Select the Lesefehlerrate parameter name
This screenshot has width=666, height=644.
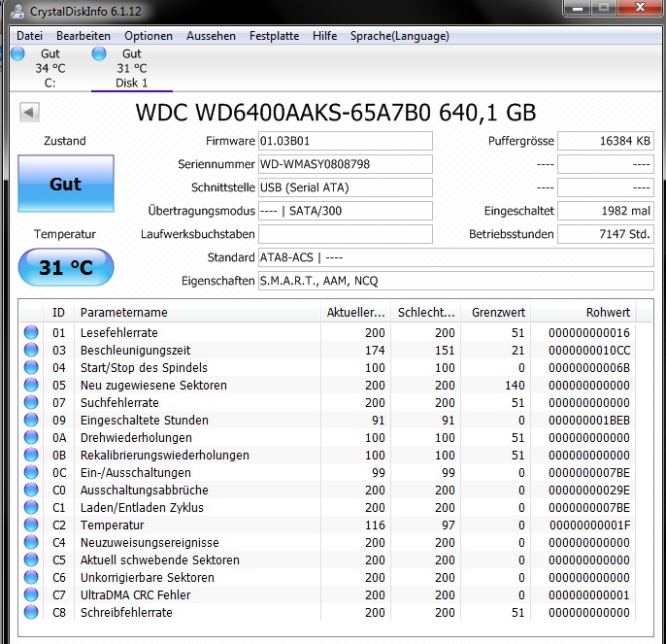118,332
